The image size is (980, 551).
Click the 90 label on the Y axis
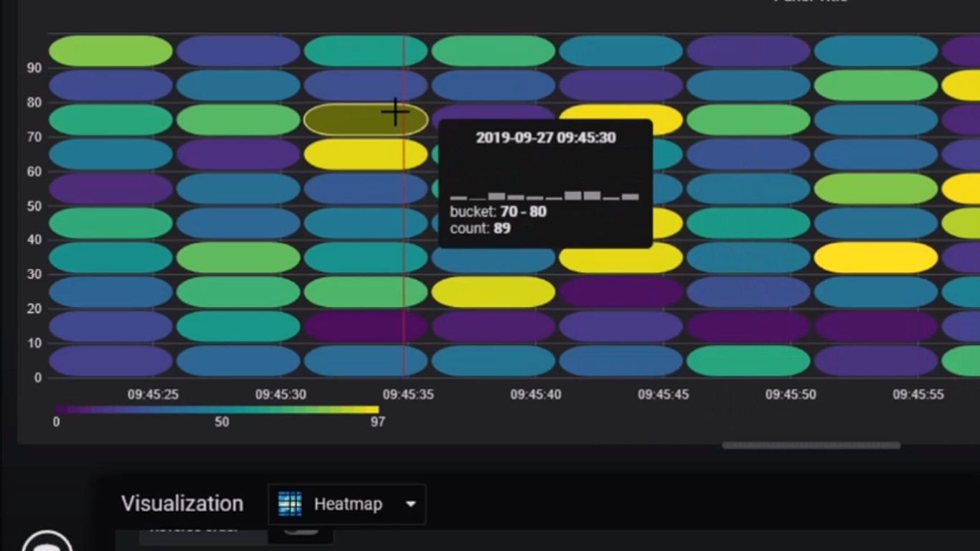(34, 68)
